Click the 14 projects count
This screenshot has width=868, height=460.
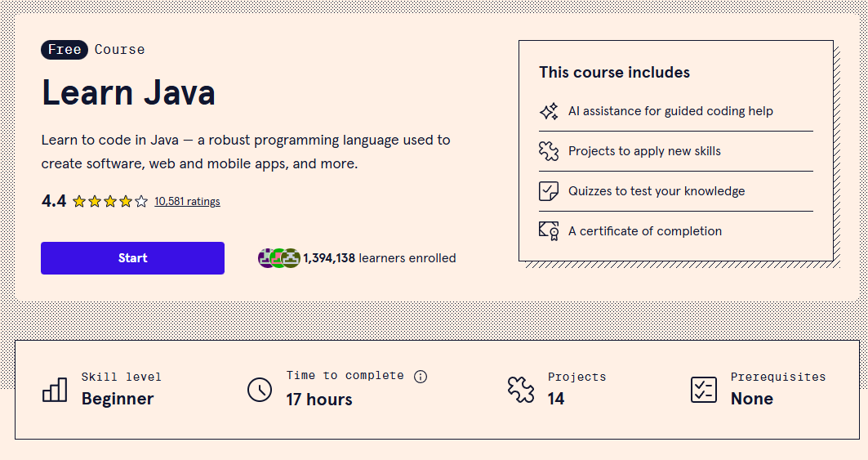click(x=556, y=399)
